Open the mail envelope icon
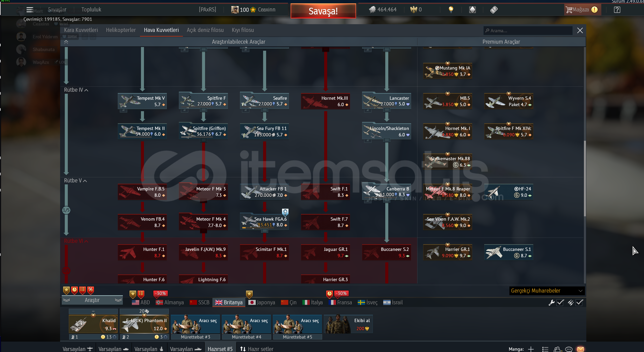Image resolution: width=644 pixels, height=352 pixels. [580, 349]
